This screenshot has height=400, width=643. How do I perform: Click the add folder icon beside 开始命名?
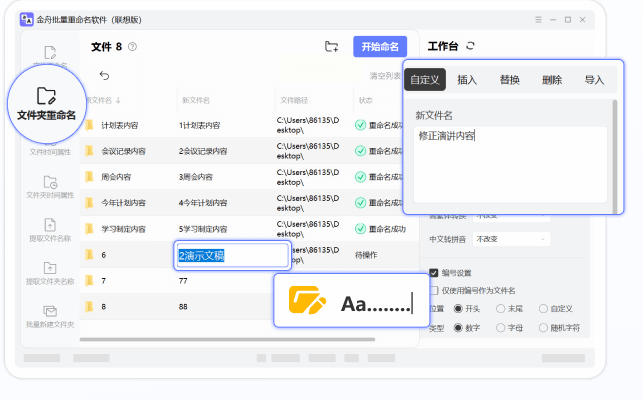332,46
